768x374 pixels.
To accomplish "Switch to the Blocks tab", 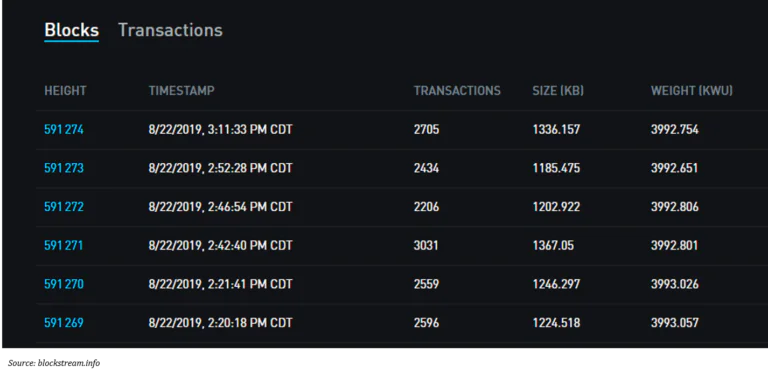I will pos(72,30).
